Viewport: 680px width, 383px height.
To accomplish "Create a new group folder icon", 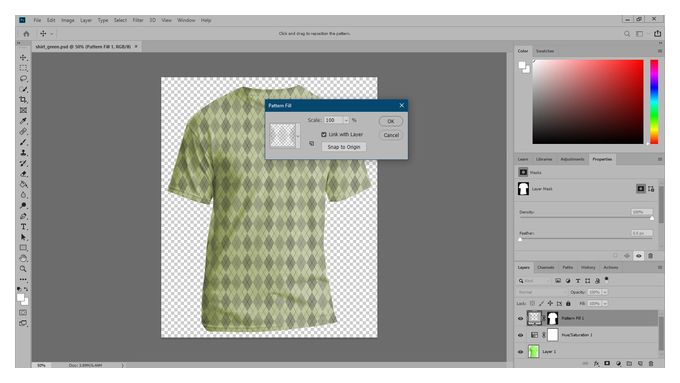I will click(x=629, y=363).
